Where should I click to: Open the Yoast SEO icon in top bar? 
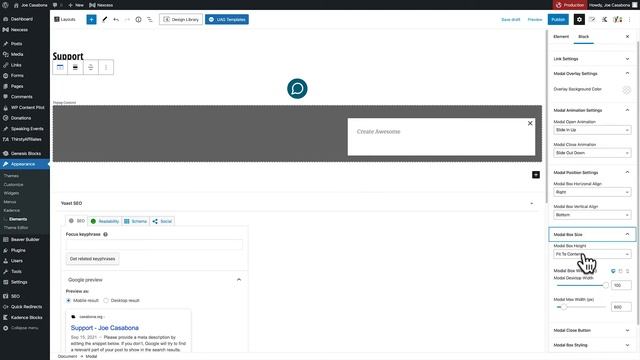point(618,19)
